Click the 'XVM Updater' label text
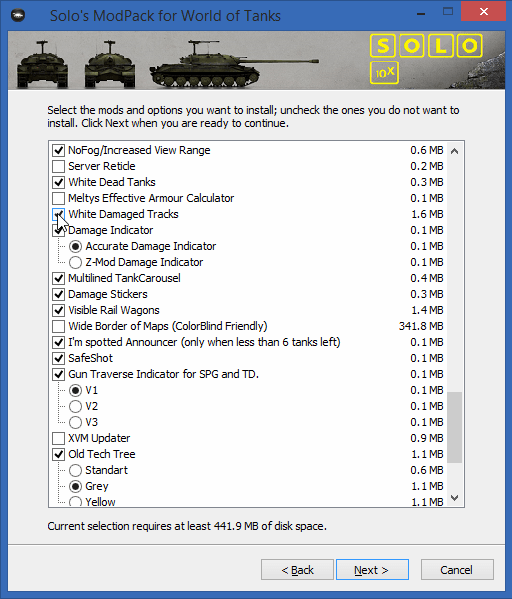512x599 pixels. [x=99, y=438]
